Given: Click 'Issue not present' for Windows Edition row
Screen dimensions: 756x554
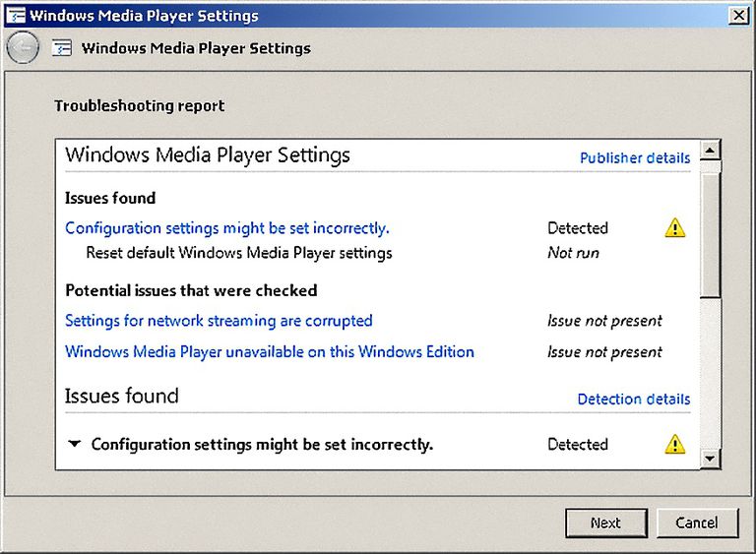Looking at the screenshot, I should 604,352.
